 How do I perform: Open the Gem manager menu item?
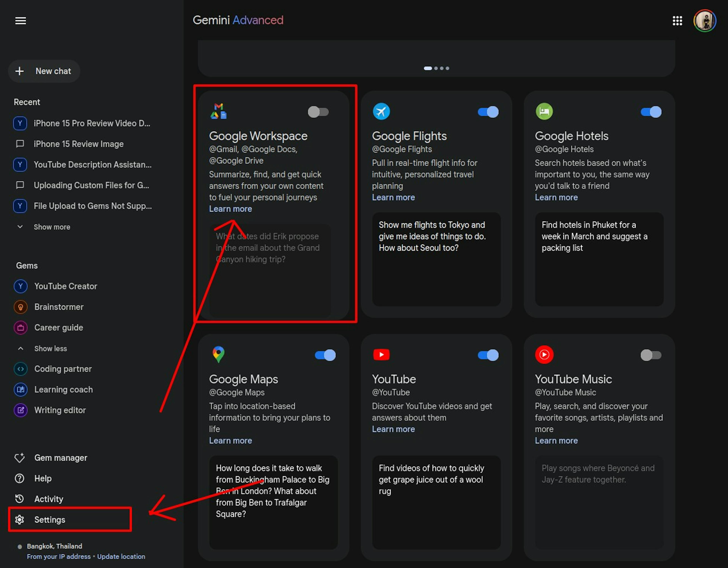pos(61,458)
